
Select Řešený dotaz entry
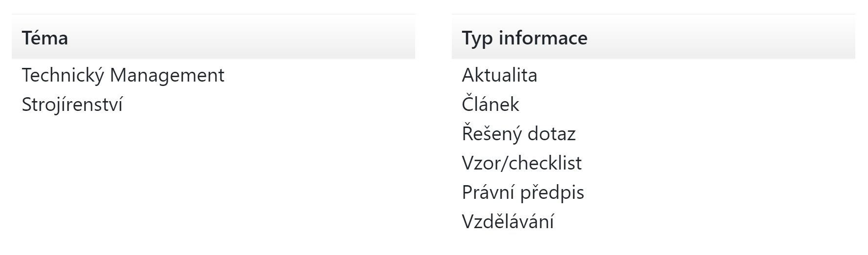(518, 133)
